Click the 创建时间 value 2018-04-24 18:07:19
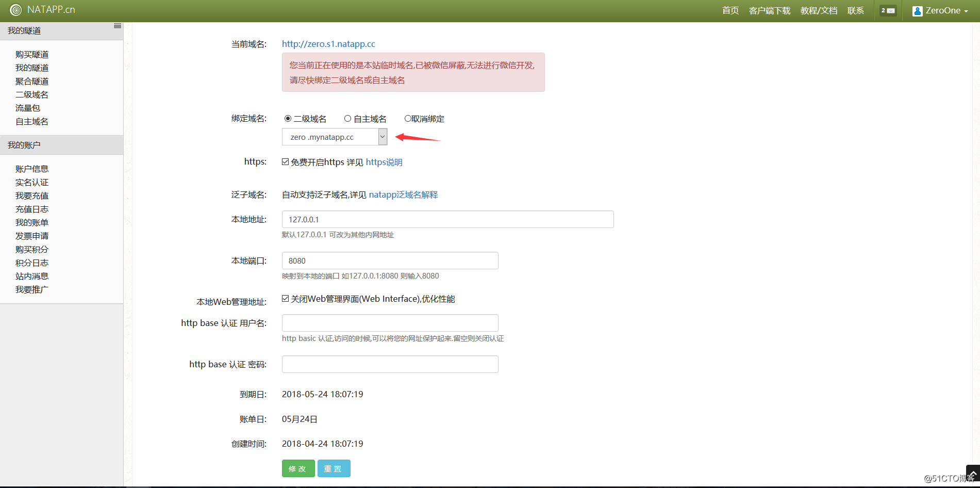This screenshot has height=488, width=980. (x=322, y=444)
